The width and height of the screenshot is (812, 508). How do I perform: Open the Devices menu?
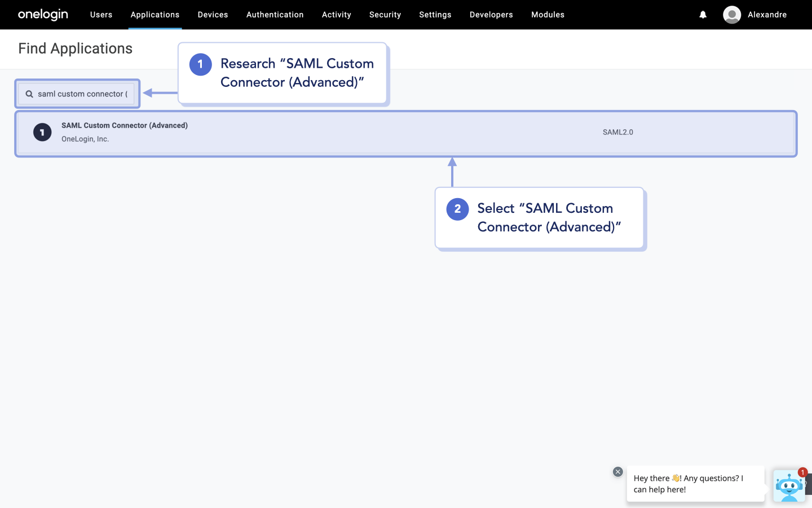213,15
